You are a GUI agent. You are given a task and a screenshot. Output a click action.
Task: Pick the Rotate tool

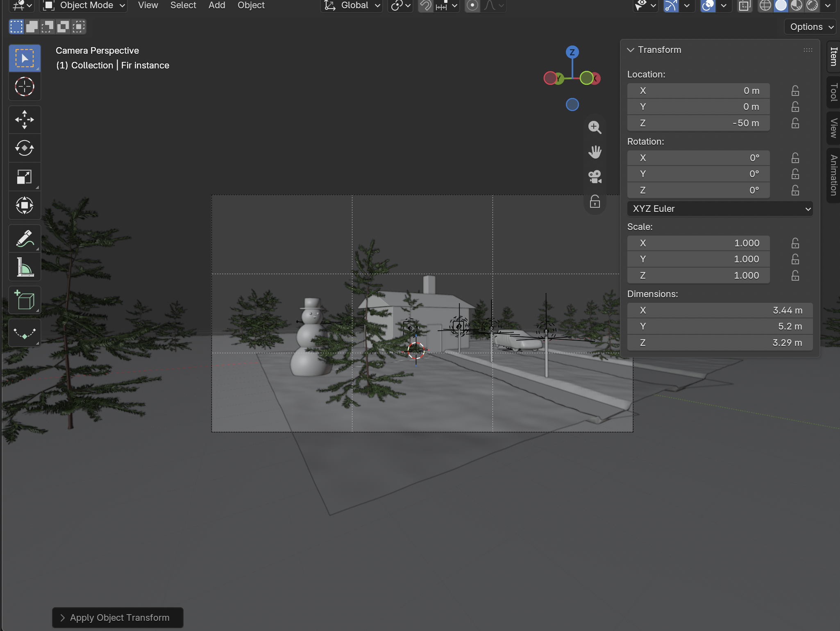(x=25, y=148)
